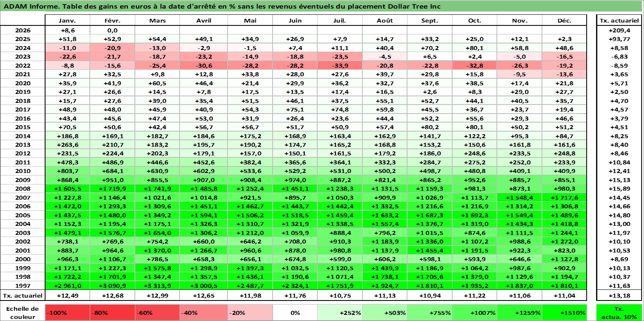Select the 2022 year row label

click(x=23, y=66)
